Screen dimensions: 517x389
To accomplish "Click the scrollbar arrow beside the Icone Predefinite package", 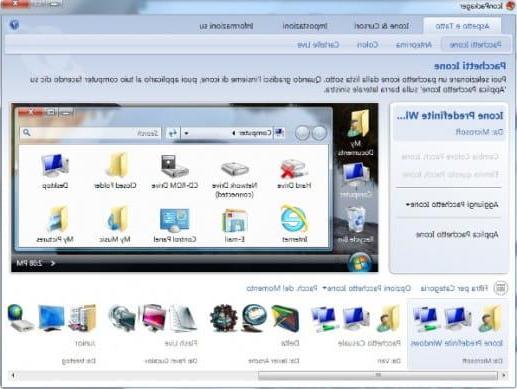I will pos(504,375).
